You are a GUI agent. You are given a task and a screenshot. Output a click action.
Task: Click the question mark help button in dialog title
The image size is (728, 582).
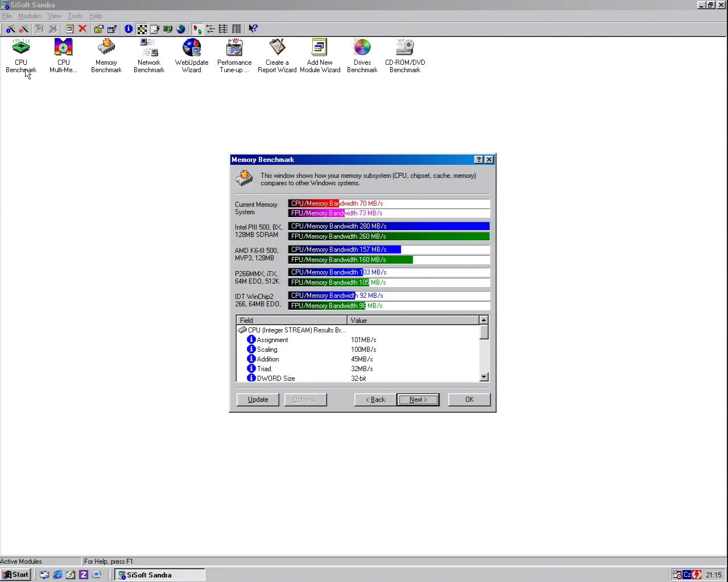coord(479,160)
